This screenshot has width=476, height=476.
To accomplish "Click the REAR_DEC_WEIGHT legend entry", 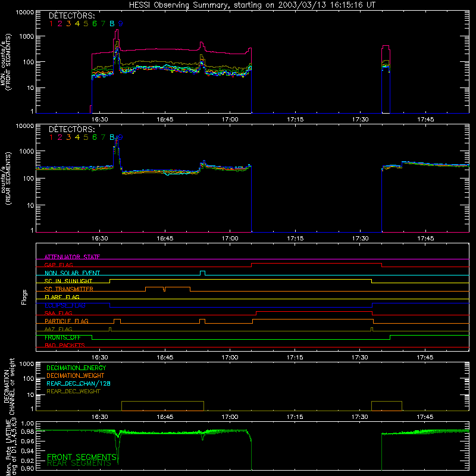I will (73, 392).
